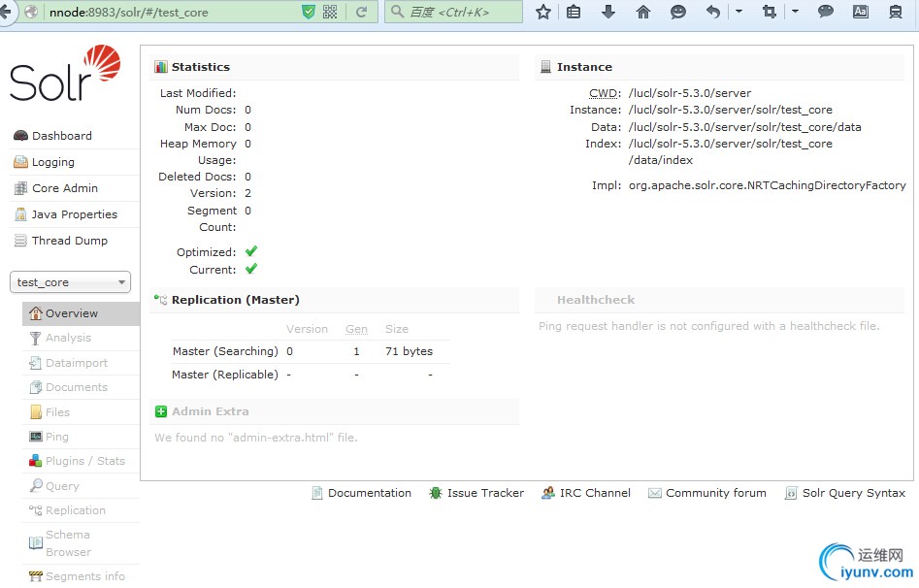This screenshot has width=919, height=588.
Task: Open the Documentation footer link
Action: tap(369, 493)
